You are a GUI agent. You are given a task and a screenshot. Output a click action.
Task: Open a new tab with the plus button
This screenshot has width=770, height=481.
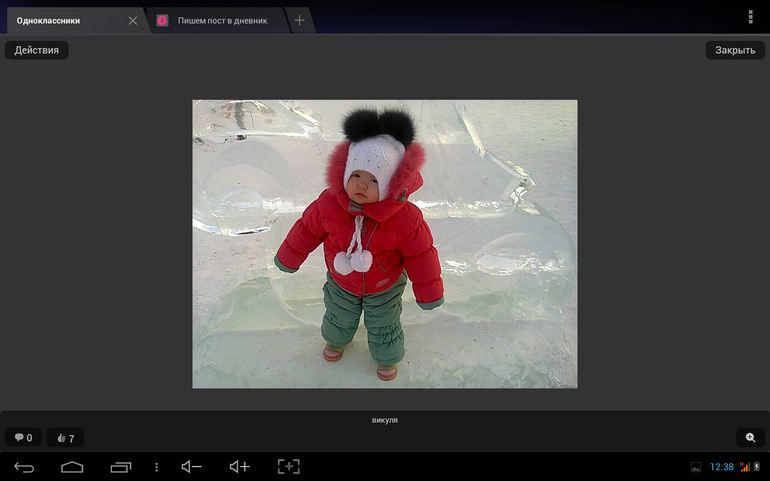click(x=299, y=21)
